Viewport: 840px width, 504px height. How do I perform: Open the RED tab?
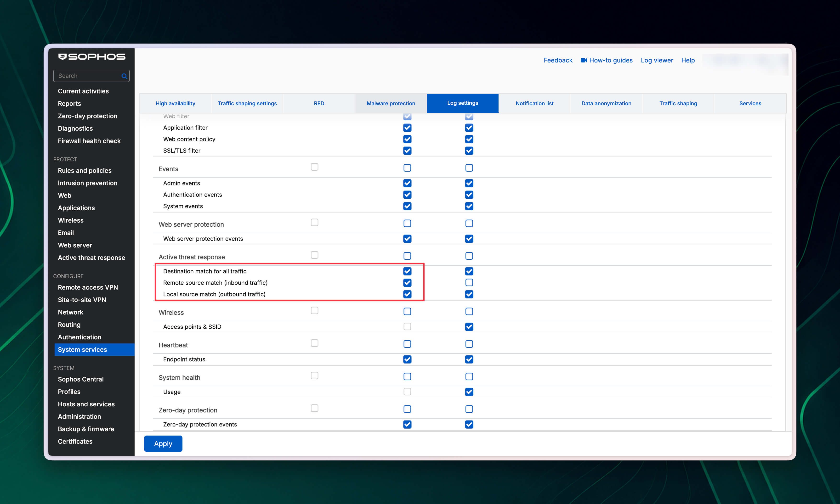pyautogui.click(x=319, y=103)
